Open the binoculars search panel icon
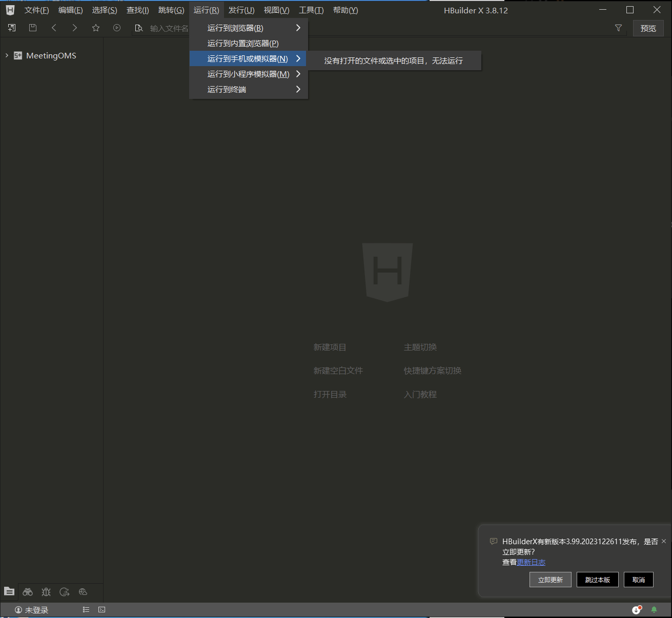 28,592
